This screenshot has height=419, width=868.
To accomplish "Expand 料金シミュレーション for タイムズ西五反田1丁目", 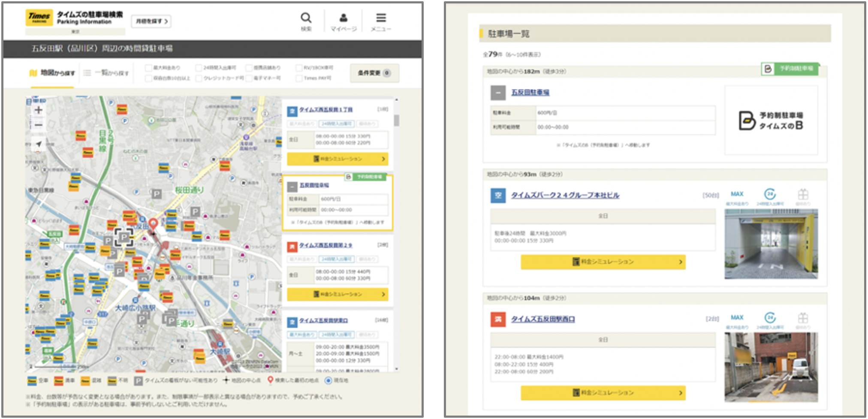I will point(338,159).
